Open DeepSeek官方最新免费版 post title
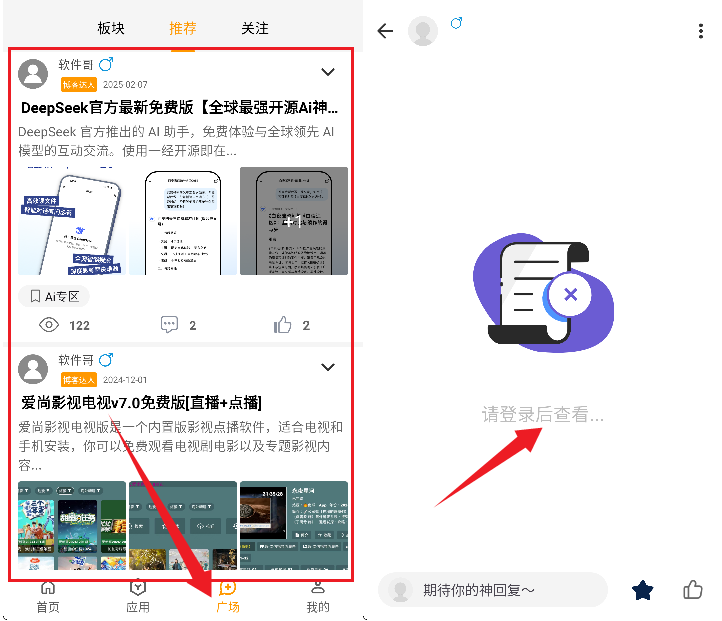 coord(180,108)
